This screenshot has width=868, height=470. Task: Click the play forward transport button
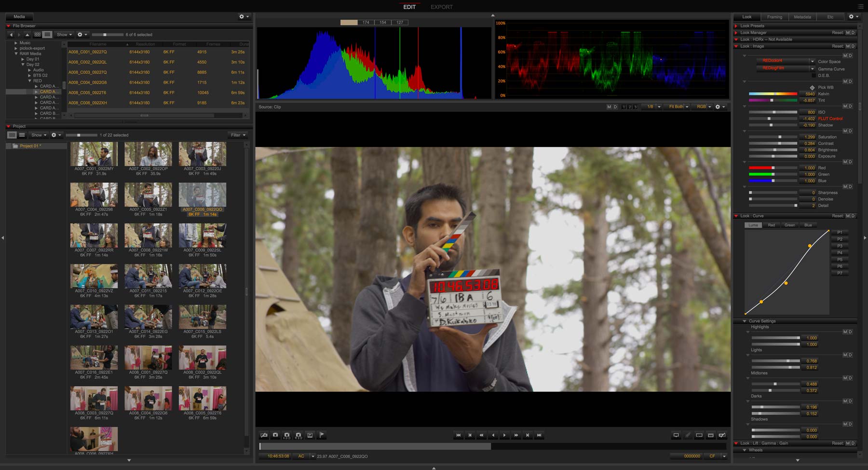coord(504,435)
